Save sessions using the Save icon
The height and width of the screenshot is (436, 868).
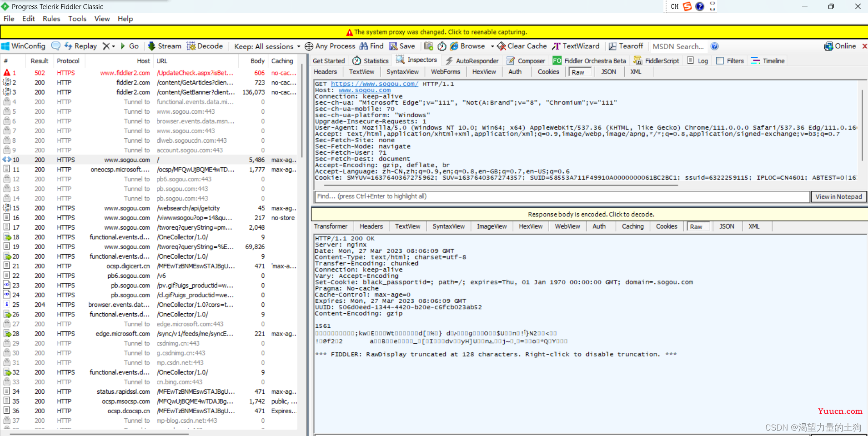tap(402, 46)
